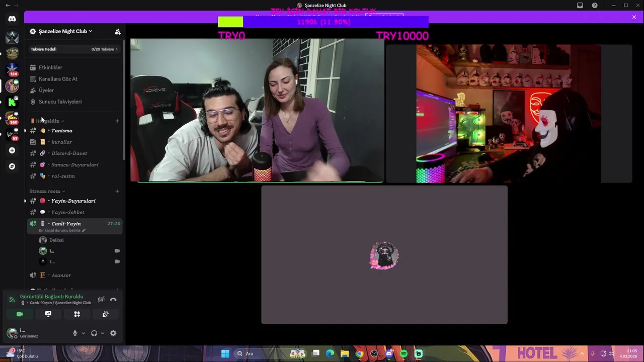
Task: Open the Üyeler members list
Action: click(x=74, y=90)
